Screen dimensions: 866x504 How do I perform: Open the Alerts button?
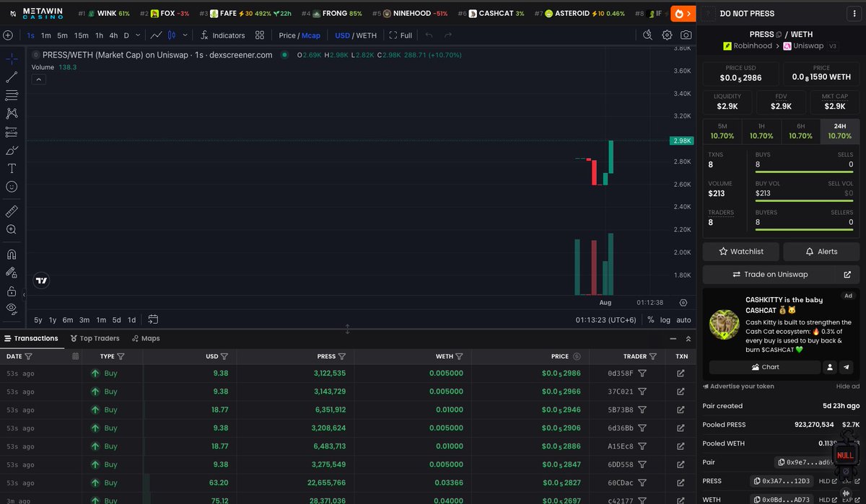pyautogui.click(x=821, y=252)
